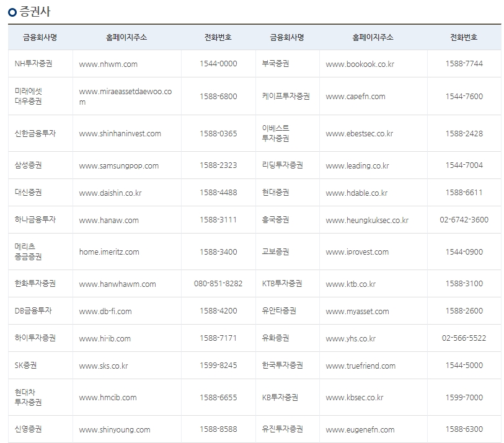Click www.leading.co.kr address

358,166
